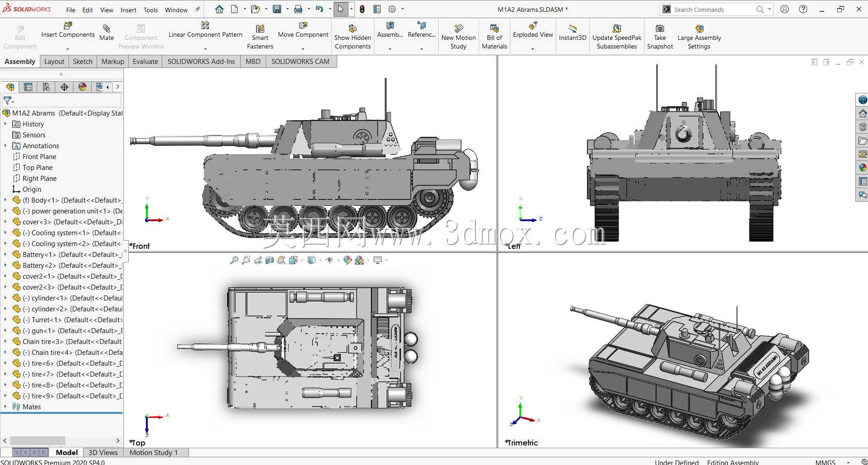The image size is (868, 465).
Task: Open Bill of Materials
Action: pos(495,37)
